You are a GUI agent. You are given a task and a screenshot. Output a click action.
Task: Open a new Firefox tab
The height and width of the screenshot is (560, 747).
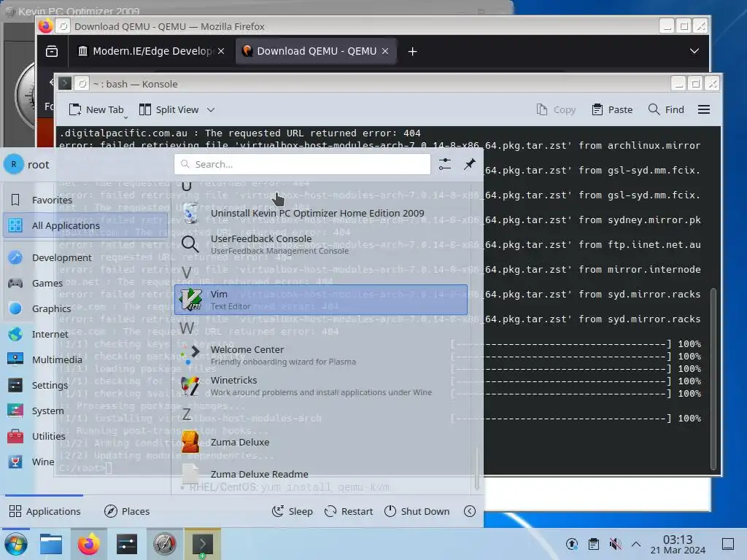tap(413, 51)
